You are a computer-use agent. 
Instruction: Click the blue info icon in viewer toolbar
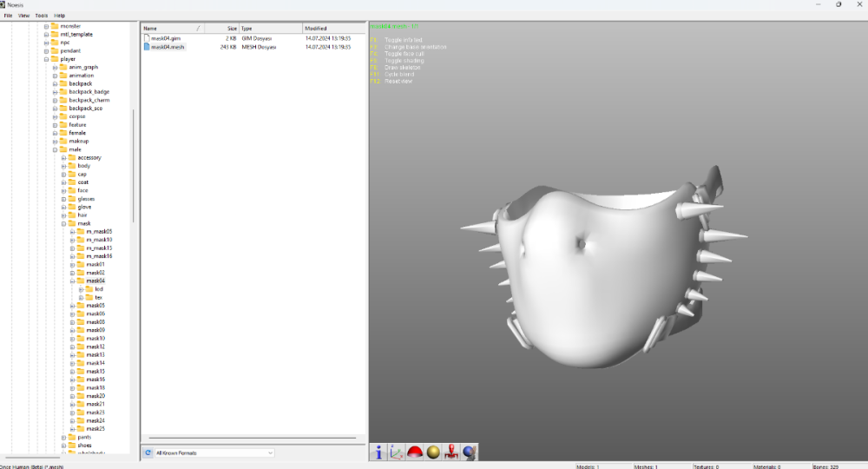point(378,452)
